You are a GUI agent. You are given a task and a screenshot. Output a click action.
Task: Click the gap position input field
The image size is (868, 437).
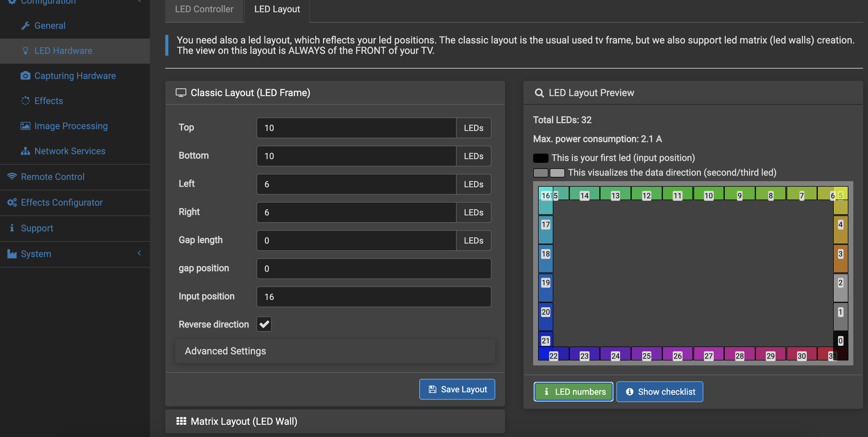point(374,269)
